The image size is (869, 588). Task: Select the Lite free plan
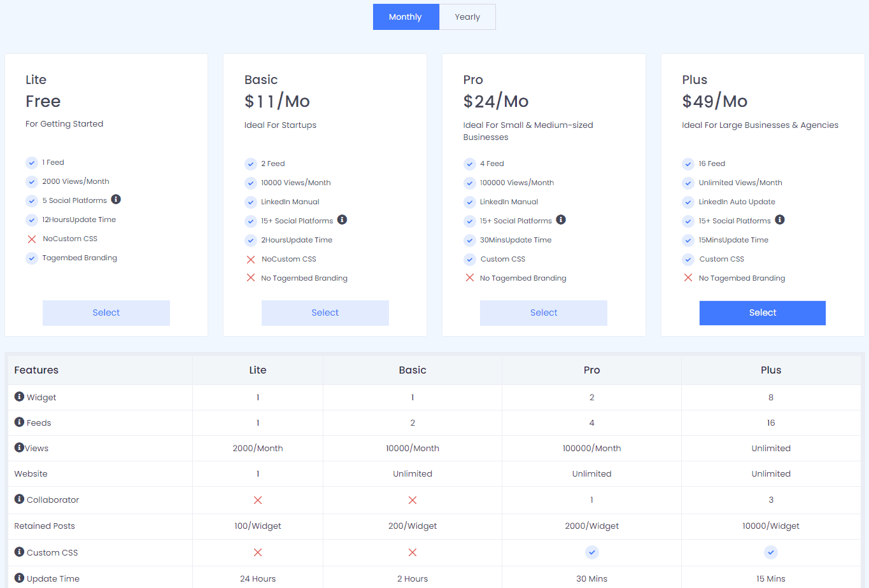tap(106, 313)
